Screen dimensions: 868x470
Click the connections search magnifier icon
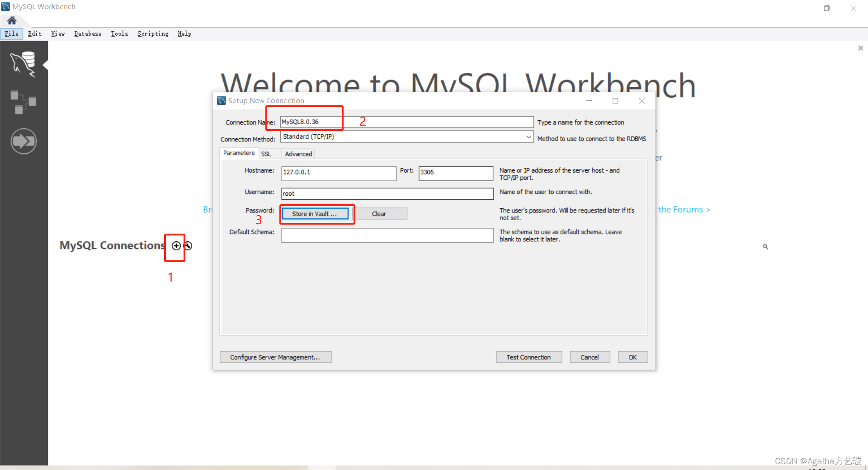coord(765,247)
